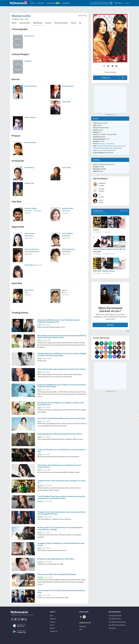Open 2000-2005 - Japanese Dramas list
This screenshot has width=139, height=644.
[x=104, y=271]
